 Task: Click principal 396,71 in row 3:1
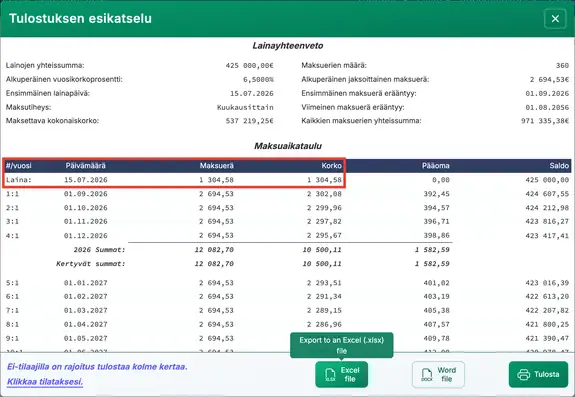click(x=436, y=221)
